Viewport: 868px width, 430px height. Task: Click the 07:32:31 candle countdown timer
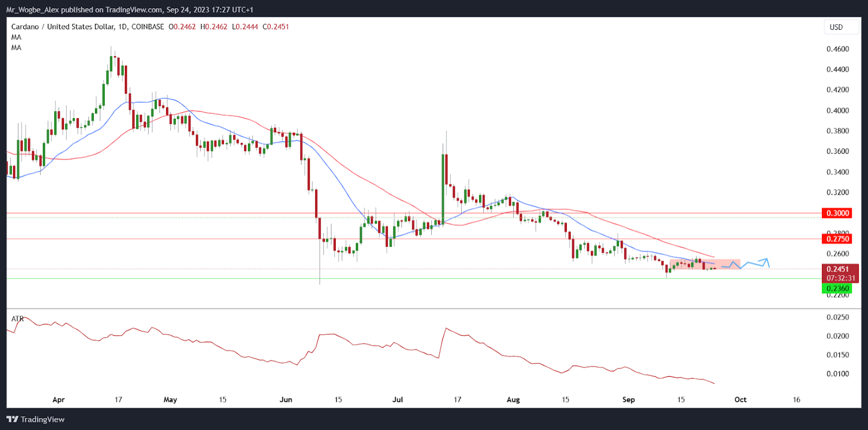coord(840,278)
